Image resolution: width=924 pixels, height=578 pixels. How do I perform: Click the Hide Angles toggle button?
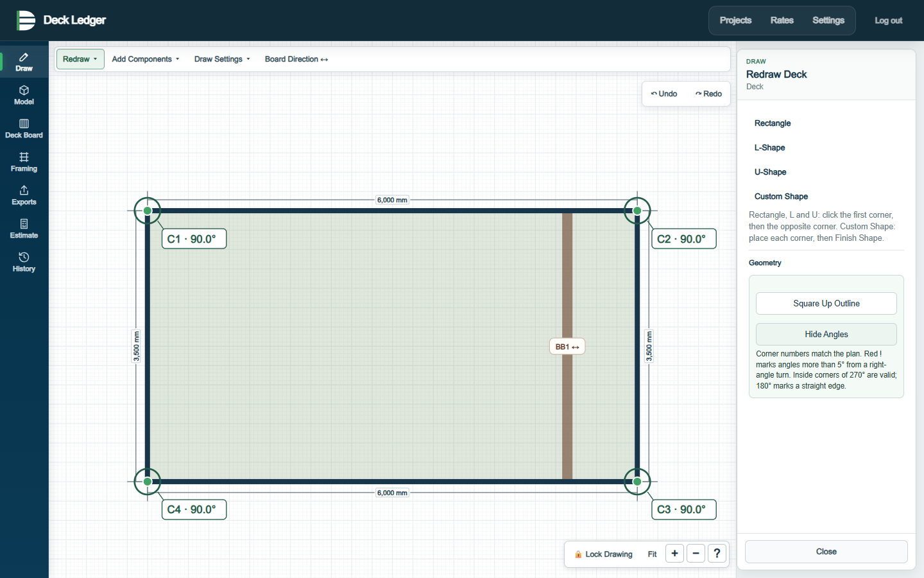[826, 335]
